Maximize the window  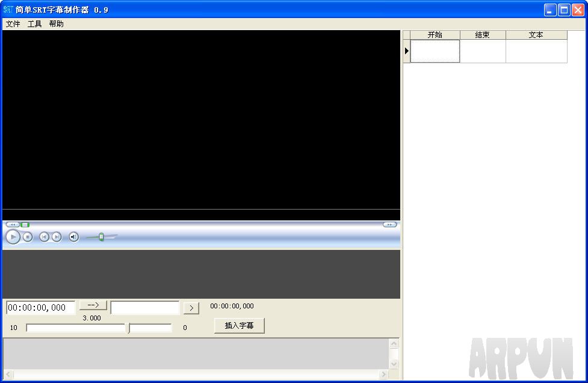point(564,10)
